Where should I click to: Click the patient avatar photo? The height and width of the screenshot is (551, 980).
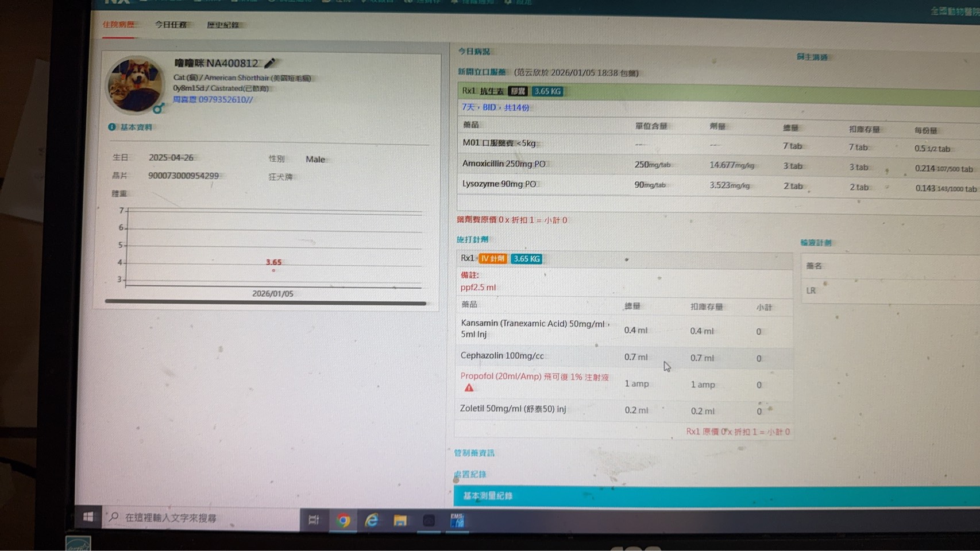click(x=135, y=84)
